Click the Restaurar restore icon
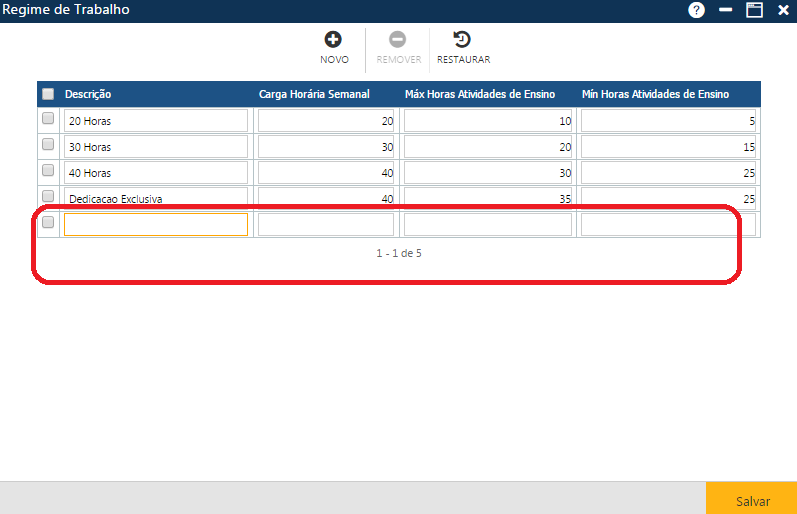The height and width of the screenshot is (514, 797). point(462,40)
